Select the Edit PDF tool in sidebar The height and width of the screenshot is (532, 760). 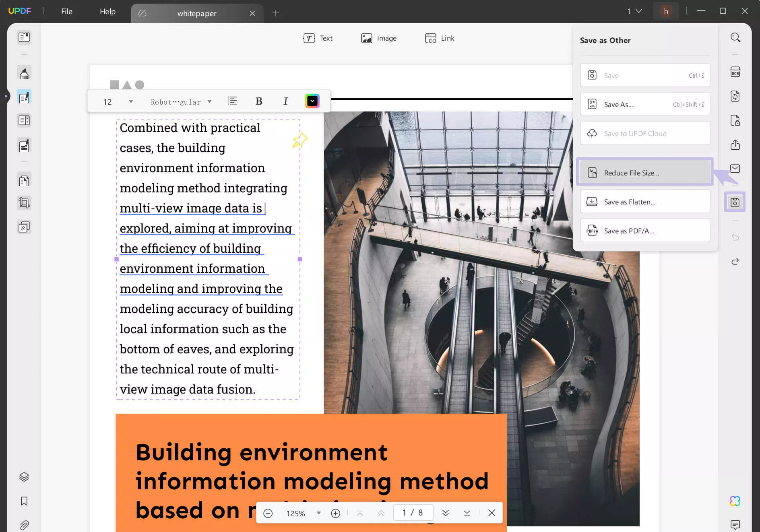tap(24, 97)
